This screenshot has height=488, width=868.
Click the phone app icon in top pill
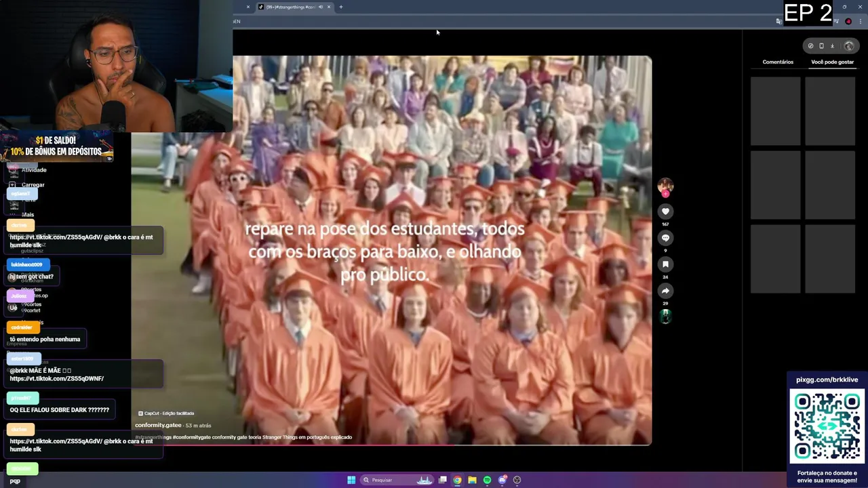tap(821, 46)
